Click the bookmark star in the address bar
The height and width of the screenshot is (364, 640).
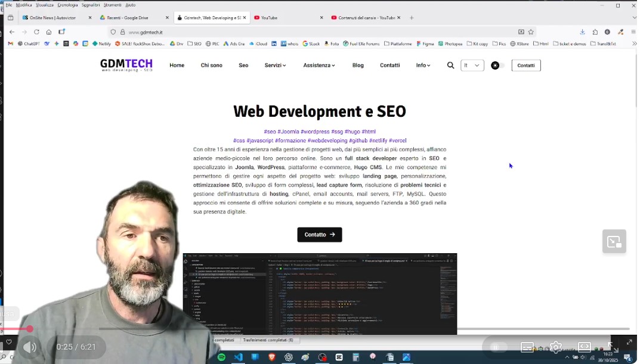pos(531,30)
